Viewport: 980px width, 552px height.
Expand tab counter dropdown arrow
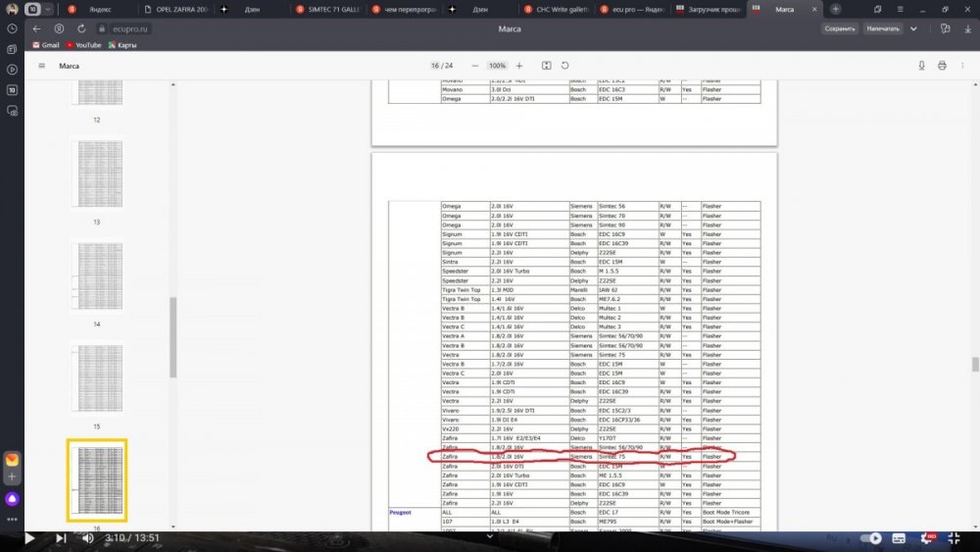(47, 10)
